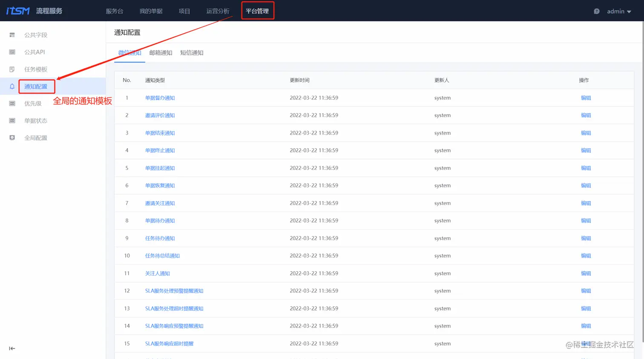644x359 pixels.
Task: Open the 邀请关注通知 link
Action: pyautogui.click(x=160, y=203)
